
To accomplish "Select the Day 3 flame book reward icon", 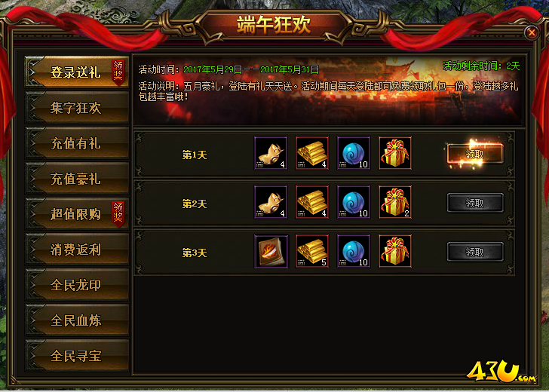I will point(271,251).
